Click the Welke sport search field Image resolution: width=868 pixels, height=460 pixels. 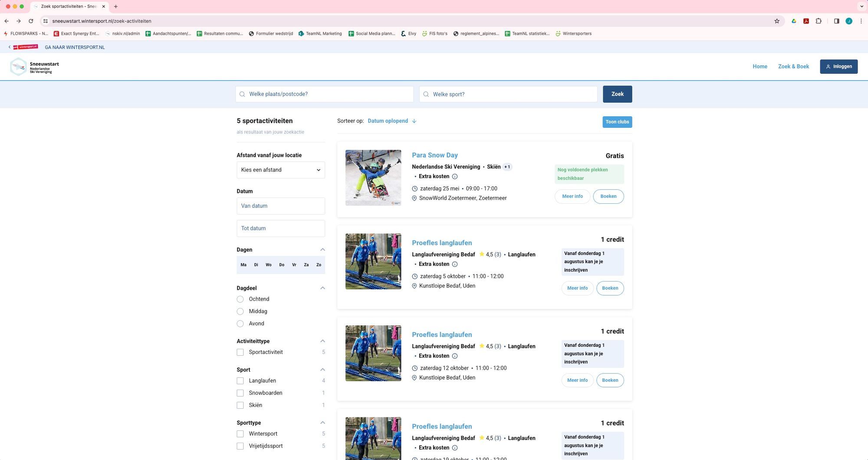[508, 94]
